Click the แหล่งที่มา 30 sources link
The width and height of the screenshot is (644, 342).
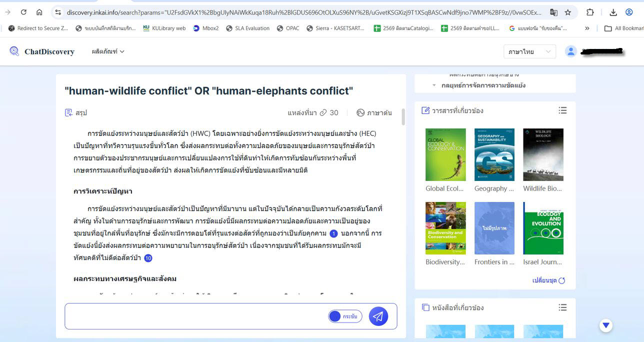pyautogui.click(x=313, y=113)
